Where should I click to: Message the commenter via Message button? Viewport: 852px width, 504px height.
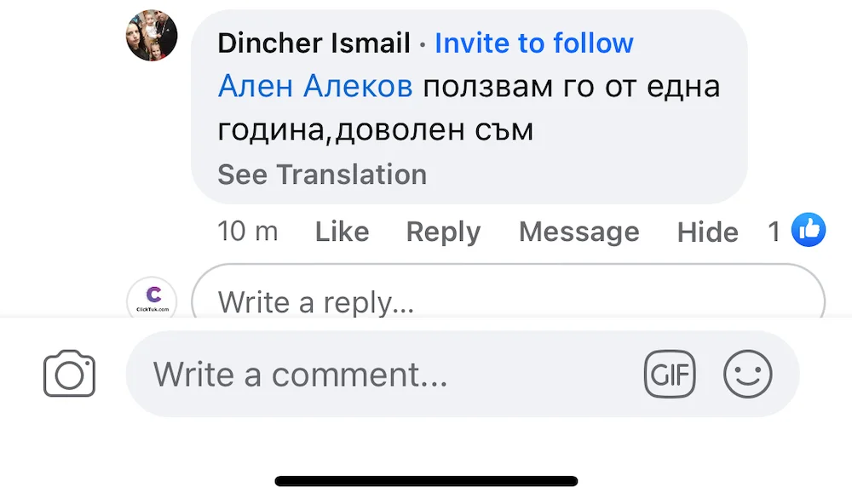point(579,232)
